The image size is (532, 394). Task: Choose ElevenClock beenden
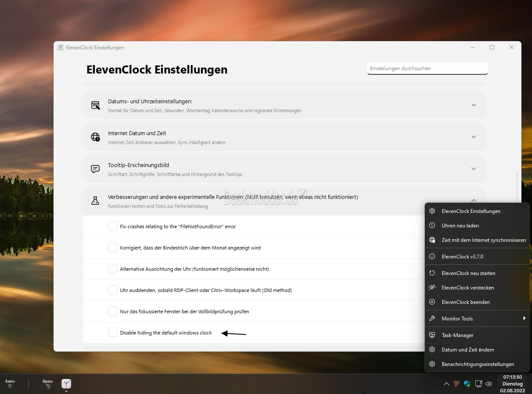(477, 302)
